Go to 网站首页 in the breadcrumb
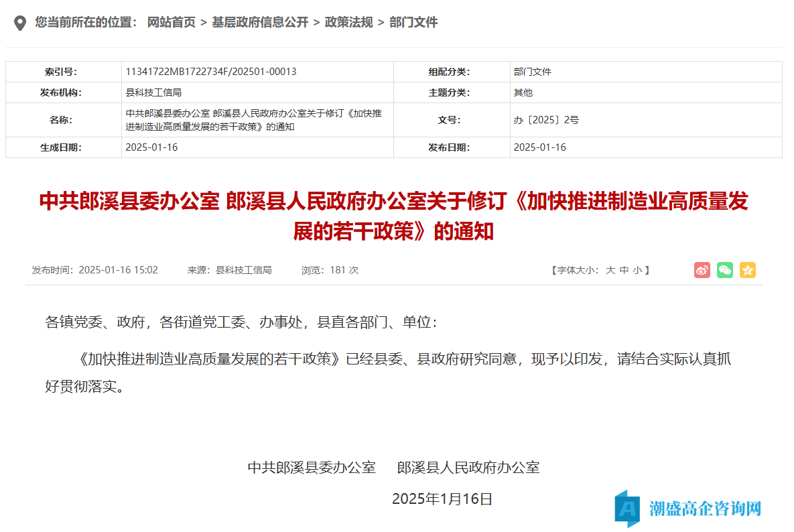This screenshot has width=794, height=532. pos(171,22)
